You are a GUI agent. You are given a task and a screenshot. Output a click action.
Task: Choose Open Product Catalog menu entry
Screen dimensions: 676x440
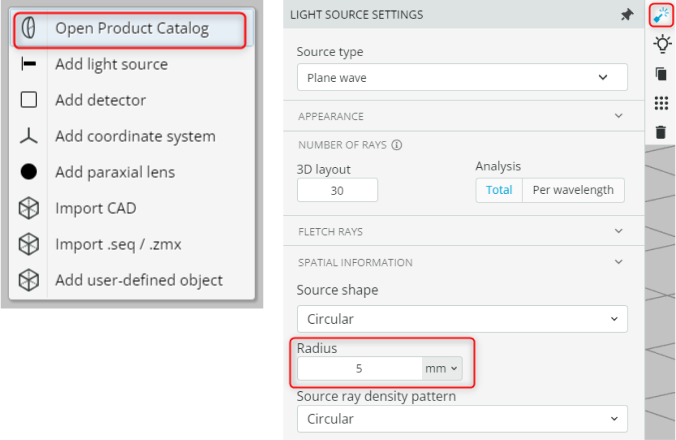pos(131,29)
